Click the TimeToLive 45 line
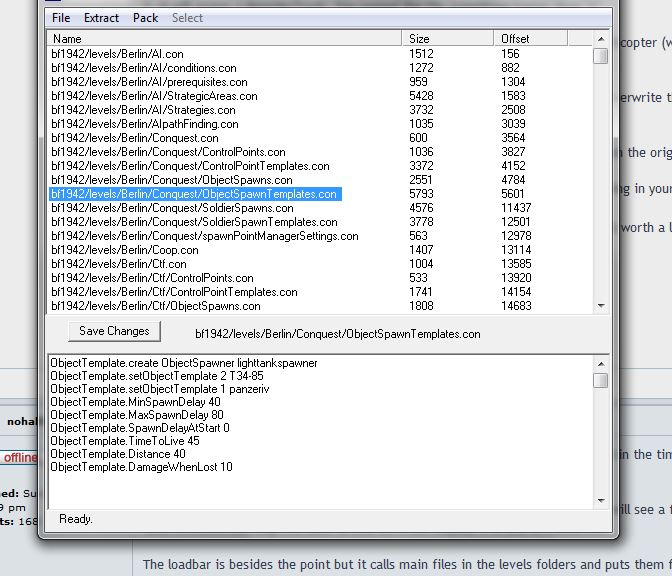Image resolution: width=672 pixels, height=576 pixels. tap(125, 441)
